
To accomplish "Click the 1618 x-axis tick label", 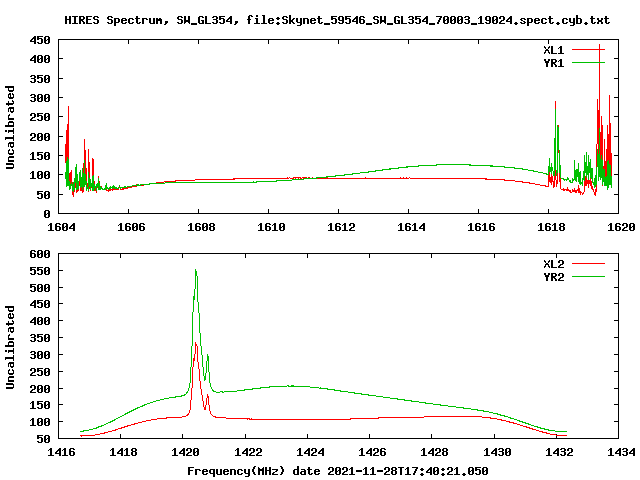I will (x=551, y=227).
